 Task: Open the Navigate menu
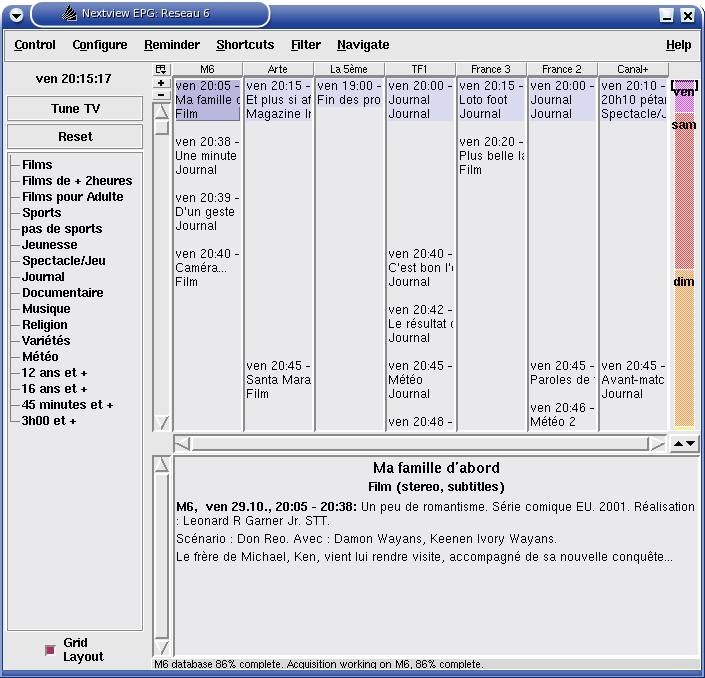[x=363, y=45]
